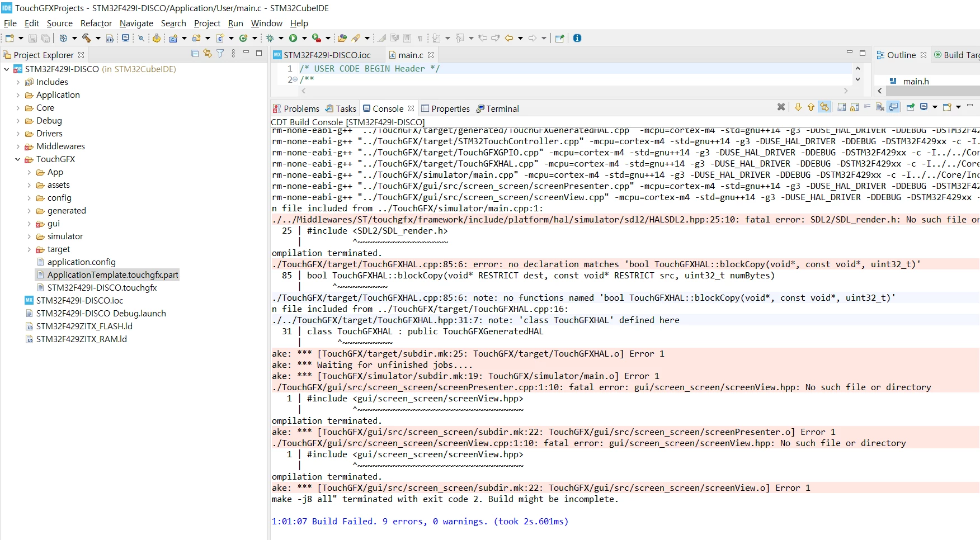
Task: Click the New file toolbar icon
Action: (9, 38)
